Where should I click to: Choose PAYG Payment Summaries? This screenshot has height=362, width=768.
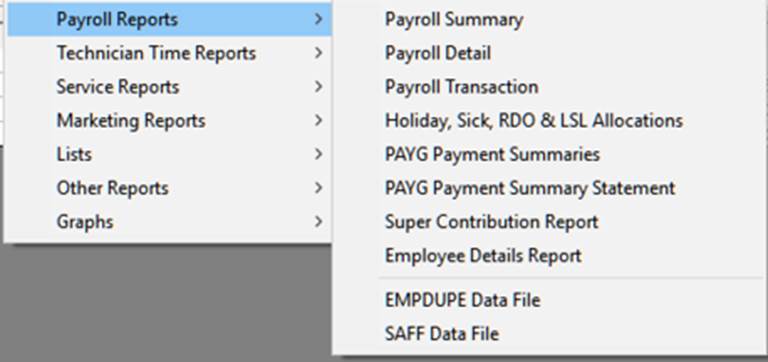[549, 154]
